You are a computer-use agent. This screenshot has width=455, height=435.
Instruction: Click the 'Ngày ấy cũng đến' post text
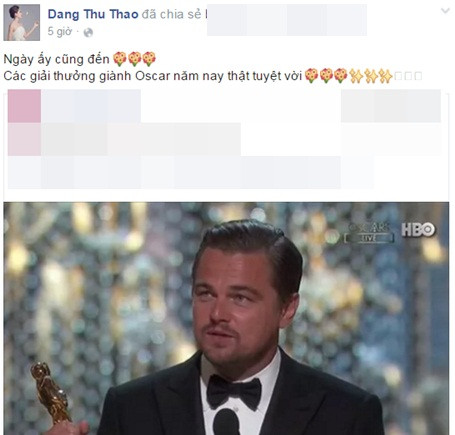click(x=56, y=59)
